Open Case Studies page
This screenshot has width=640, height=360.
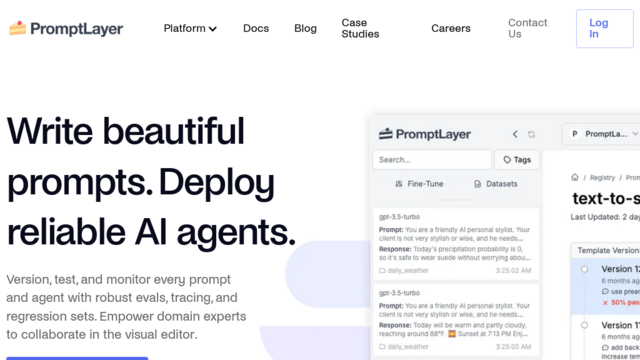pyautogui.click(x=360, y=28)
